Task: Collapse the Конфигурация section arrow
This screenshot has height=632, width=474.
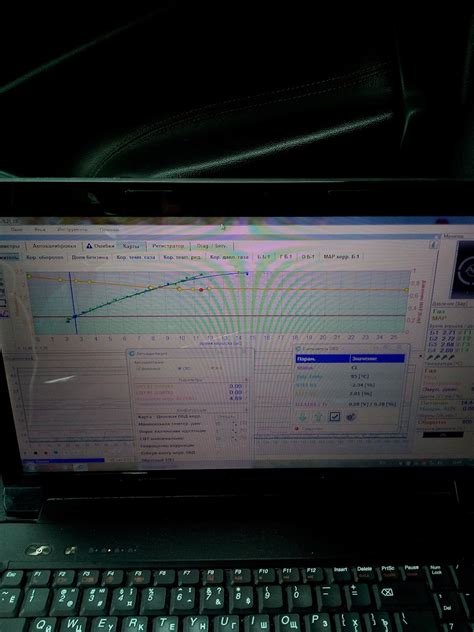Action: 246,410
